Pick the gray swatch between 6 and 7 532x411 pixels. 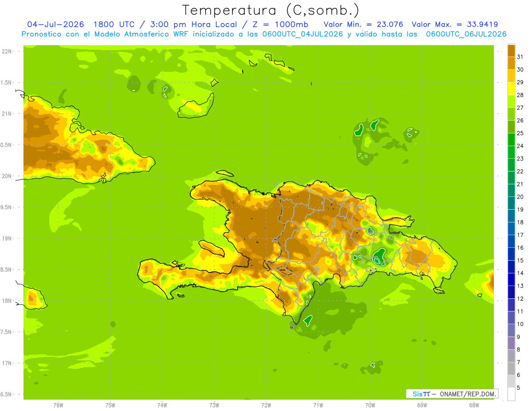[x=511, y=368]
